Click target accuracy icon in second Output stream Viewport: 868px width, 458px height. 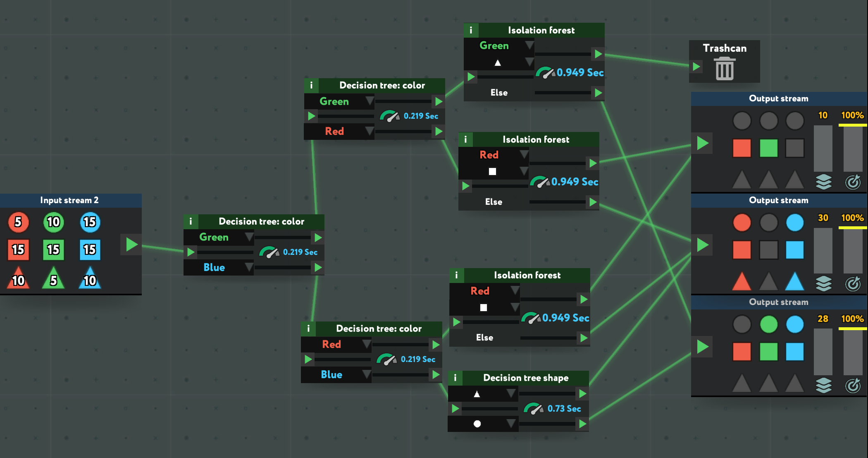(853, 283)
